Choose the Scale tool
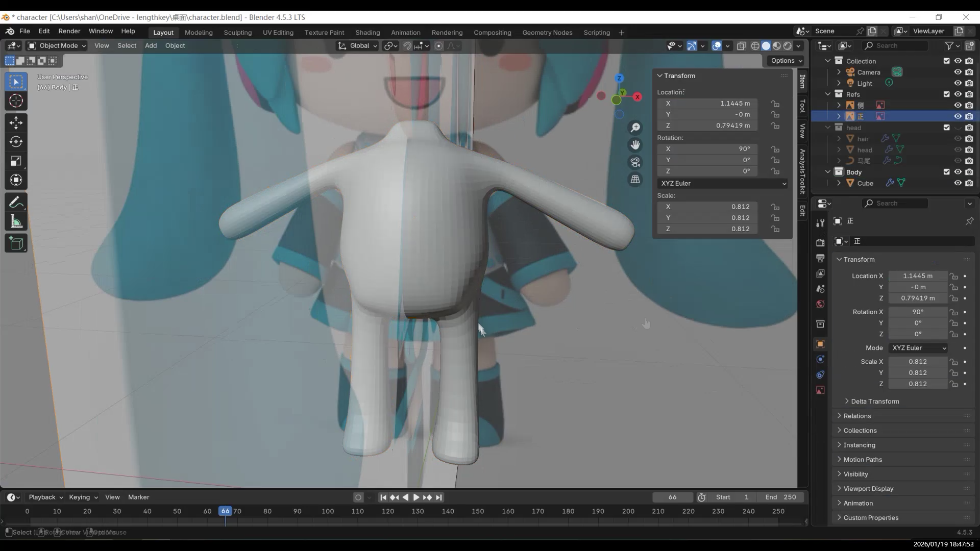This screenshot has height=551, width=980. pos(16,161)
